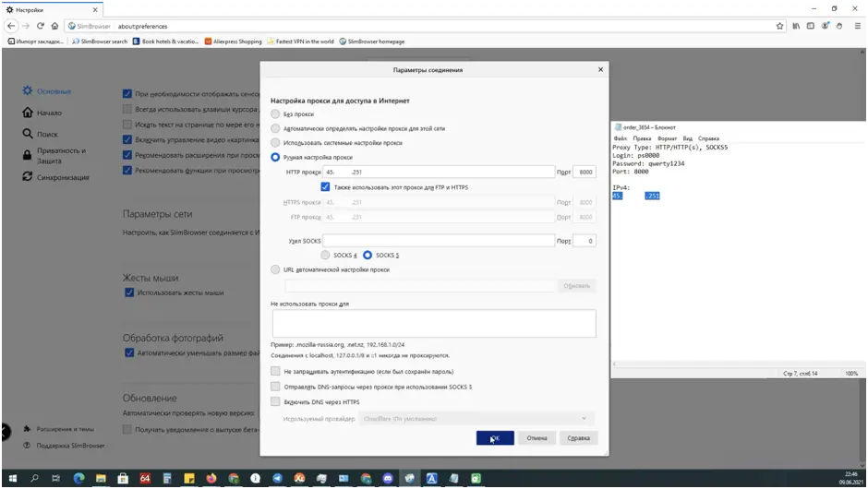868x489 pixels.
Task: Open Windows taskbar search
Action: click(x=34, y=479)
